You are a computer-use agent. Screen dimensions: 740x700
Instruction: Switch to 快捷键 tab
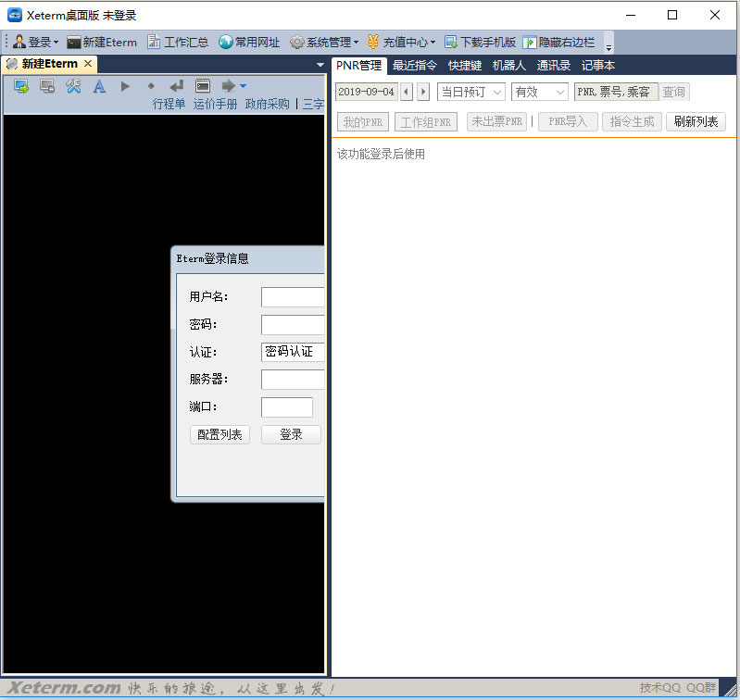465,66
